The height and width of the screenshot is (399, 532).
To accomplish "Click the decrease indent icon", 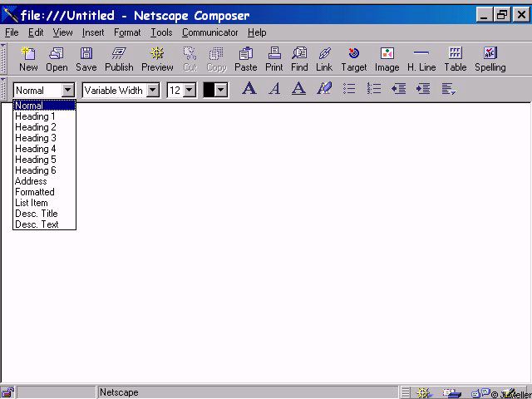I will coord(399,89).
